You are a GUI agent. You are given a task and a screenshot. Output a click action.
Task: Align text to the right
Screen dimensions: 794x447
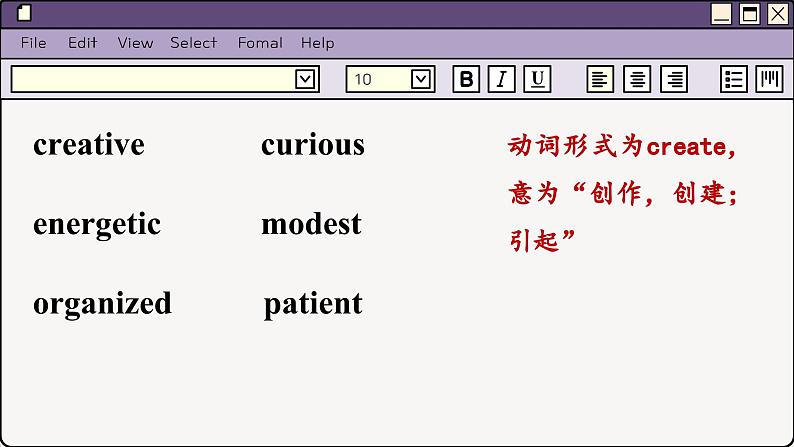point(674,80)
